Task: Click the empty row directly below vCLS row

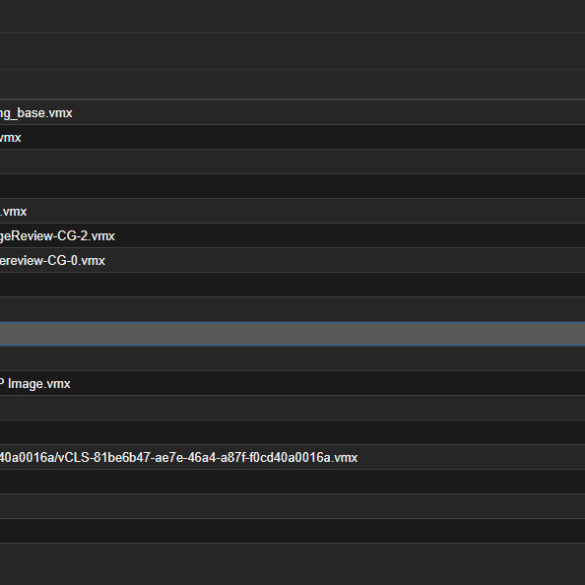Action: (292, 482)
